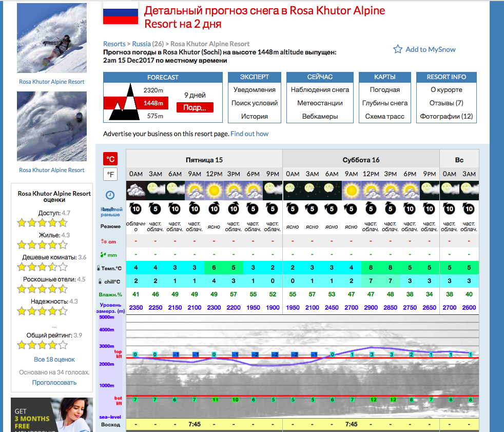Select Friday 3AM weather icon
This screenshot has width=504, height=432.
155,190
